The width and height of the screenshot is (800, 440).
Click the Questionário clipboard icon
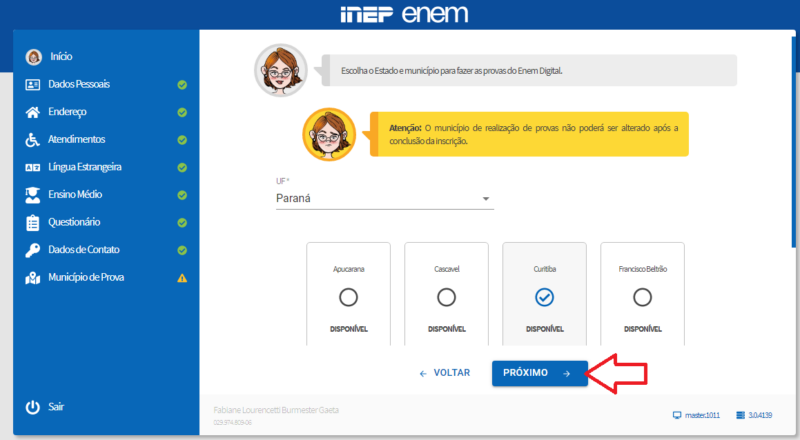pos(33,222)
